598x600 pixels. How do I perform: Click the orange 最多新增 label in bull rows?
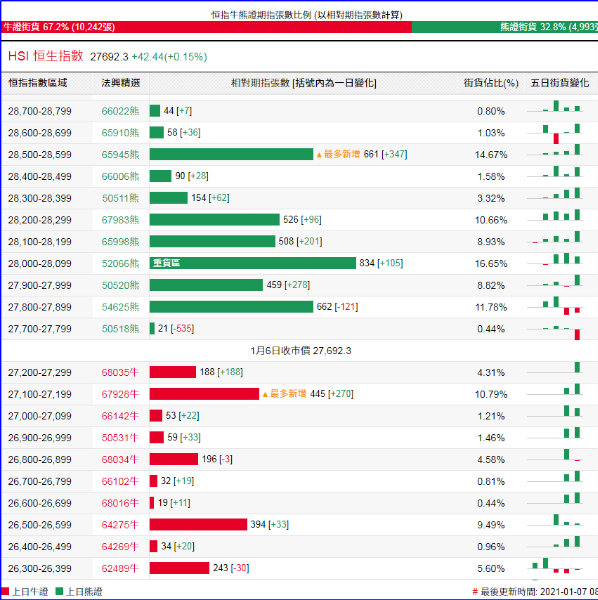point(284,394)
